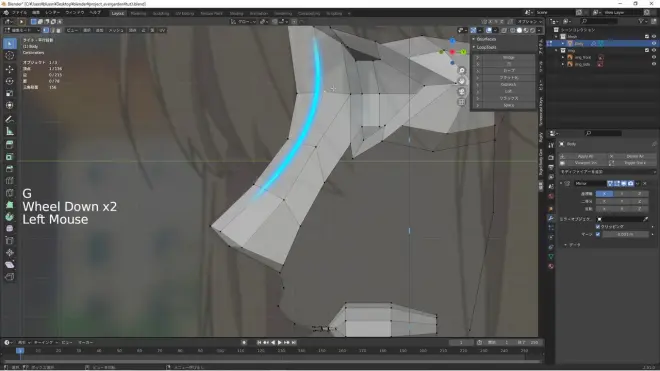Enable face select mode in the header
The height and width of the screenshot is (371, 660).
coord(59,30)
